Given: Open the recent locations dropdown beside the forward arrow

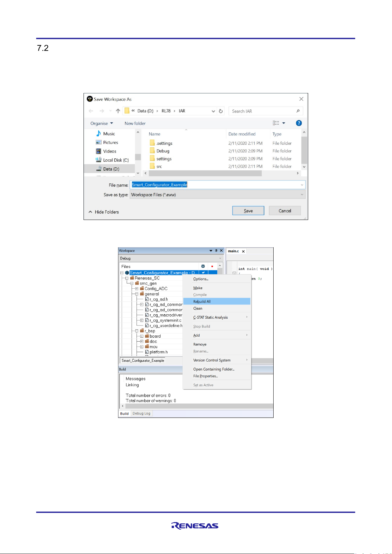Looking at the screenshot, I should [x=110, y=111].
